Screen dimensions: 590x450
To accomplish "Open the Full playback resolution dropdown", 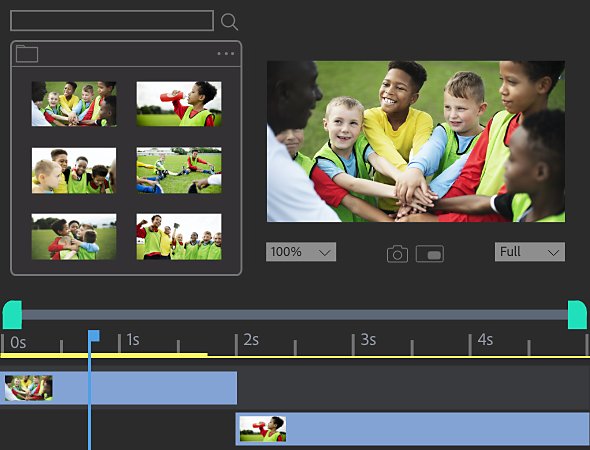I will (x=530, y=252).
